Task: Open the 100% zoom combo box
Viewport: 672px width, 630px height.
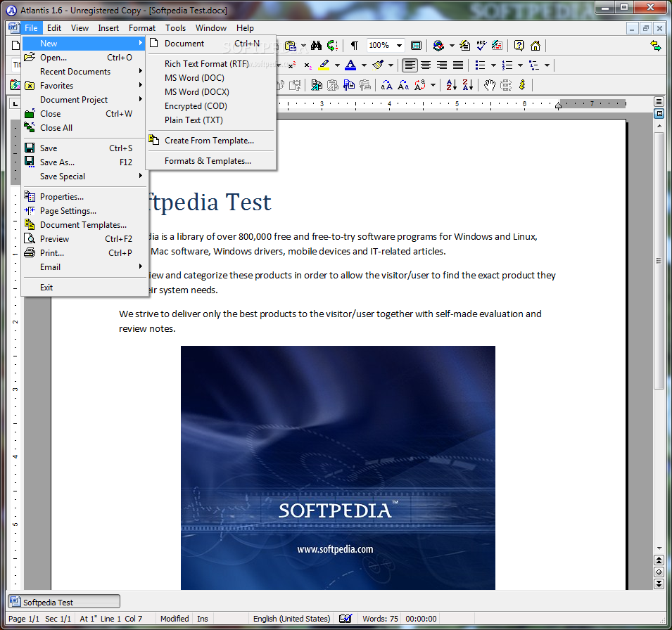Action: (x=386, y=46)
